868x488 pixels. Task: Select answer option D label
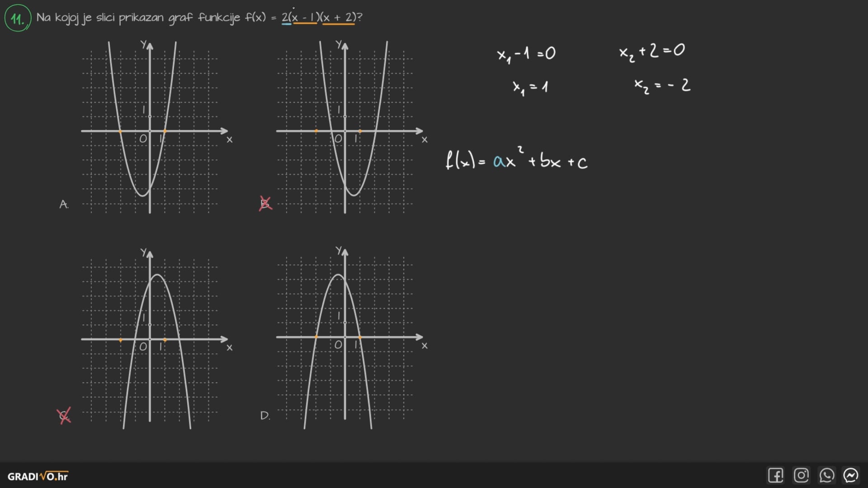tap(265, 415)
